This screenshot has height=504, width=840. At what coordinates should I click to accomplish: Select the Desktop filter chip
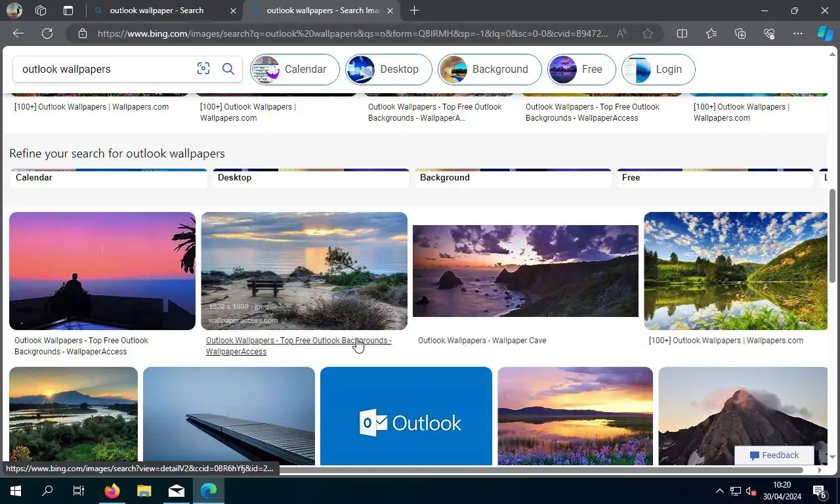388,70
